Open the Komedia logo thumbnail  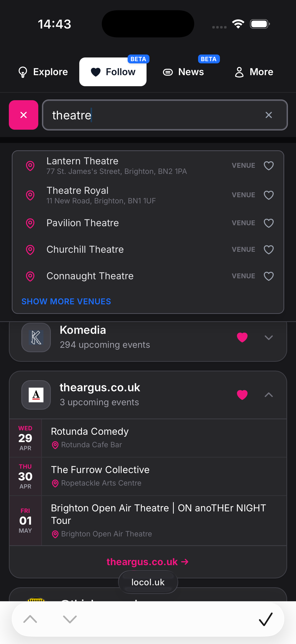(36, 337)
